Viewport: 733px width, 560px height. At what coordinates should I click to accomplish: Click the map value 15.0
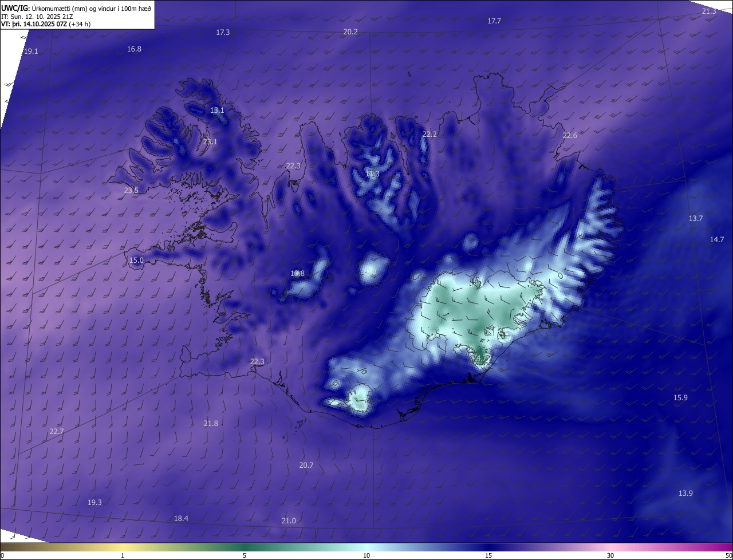pos(136,261)
